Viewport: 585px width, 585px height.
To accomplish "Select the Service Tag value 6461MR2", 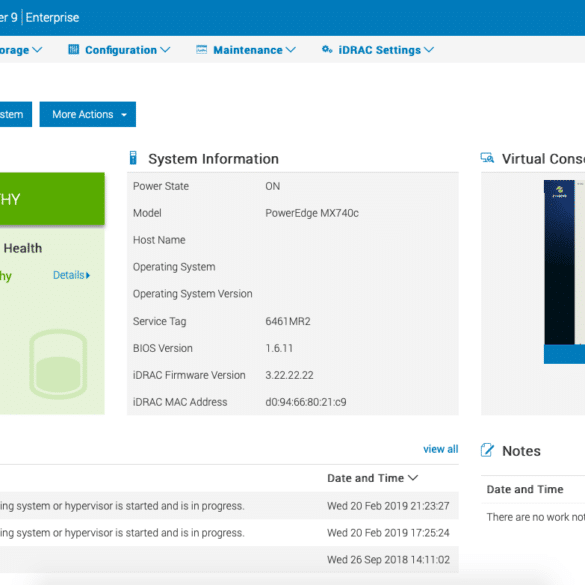I will (x=288, y=321).
